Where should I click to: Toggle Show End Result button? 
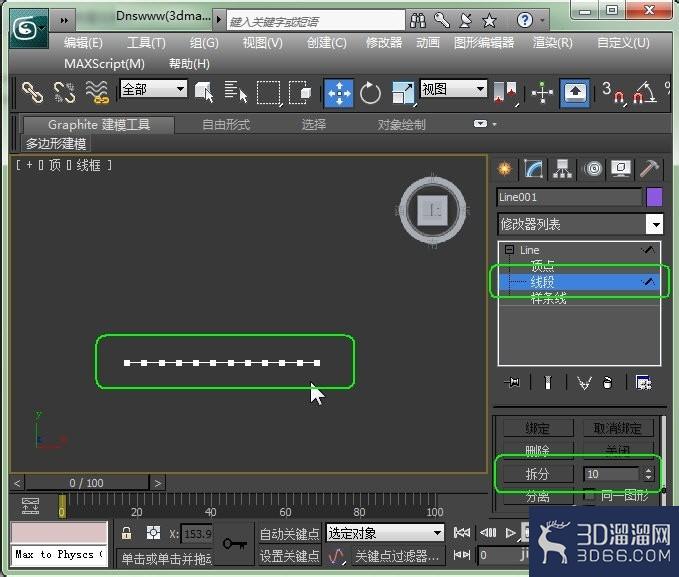[x=548, y=383]
